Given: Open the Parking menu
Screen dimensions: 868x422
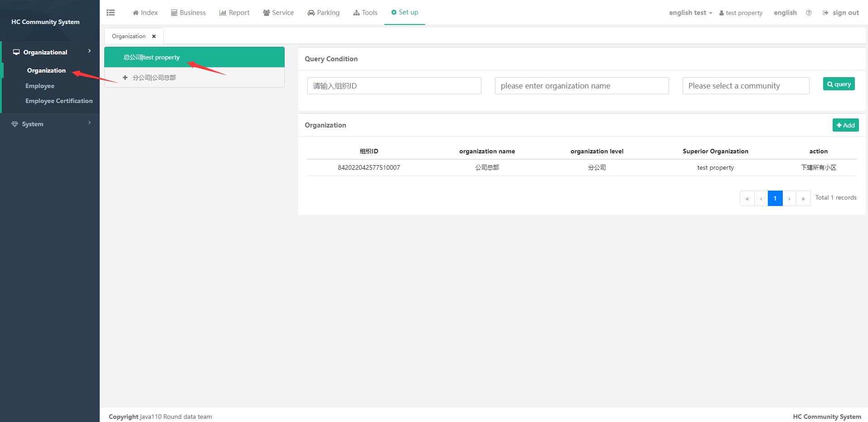Looking at the screenshot, I should tap(323, 13).
